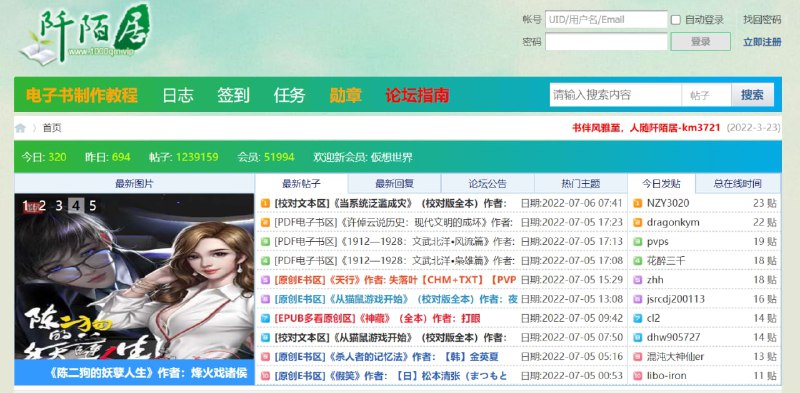Open 《假笑》 松本清张 post link
Screen dimensions: 800x393
coord(391,376)
